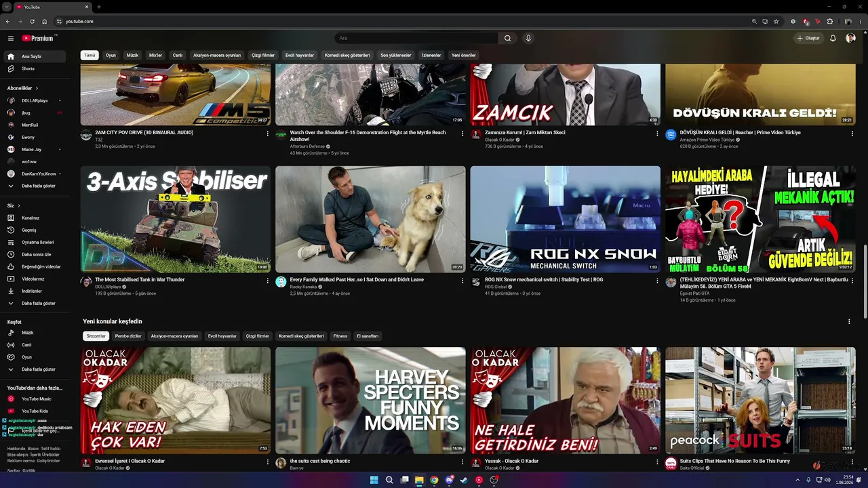The height and width of the screenshot is (488, 868).
Task: Select the Pembe diziler topic chip
Action: (x=128, y=336)
